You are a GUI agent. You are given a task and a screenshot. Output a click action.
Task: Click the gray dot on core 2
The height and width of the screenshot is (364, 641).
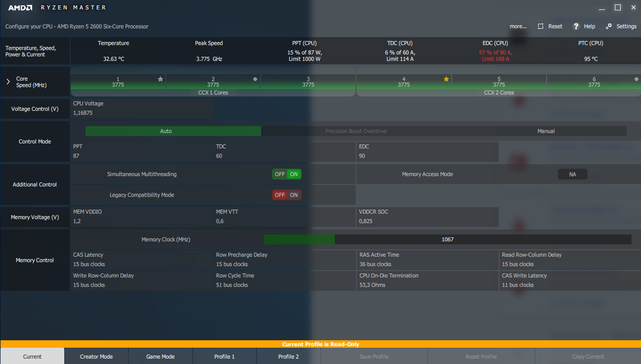tap(255, 79)
